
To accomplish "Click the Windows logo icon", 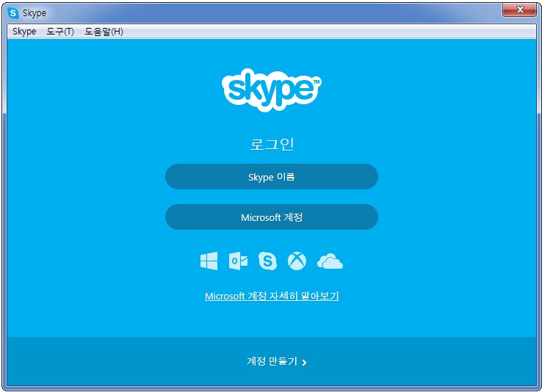I will tap(209, 261).
